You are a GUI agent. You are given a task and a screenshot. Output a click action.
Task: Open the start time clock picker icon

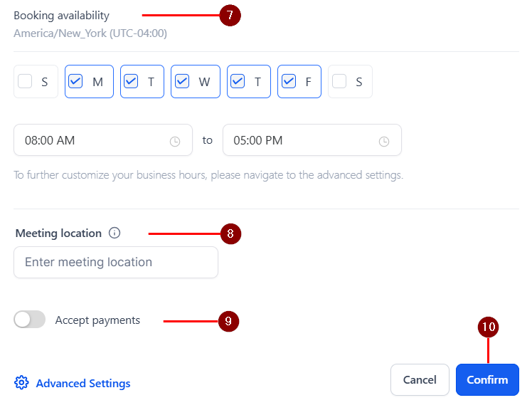click(x=175, y=142)
